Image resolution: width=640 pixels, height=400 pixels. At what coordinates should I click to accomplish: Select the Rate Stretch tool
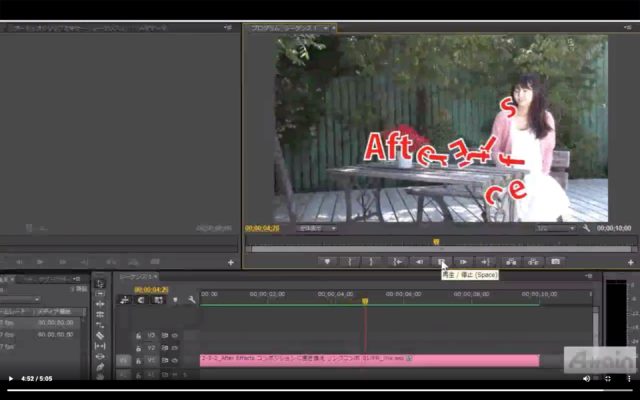point(100,325)
